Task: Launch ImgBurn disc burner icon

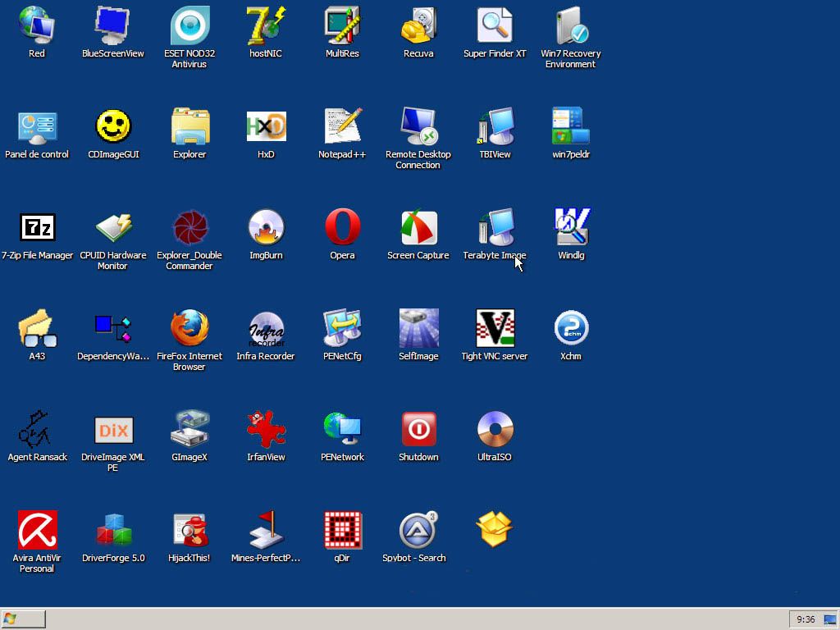Action: [x=266, y=228]
